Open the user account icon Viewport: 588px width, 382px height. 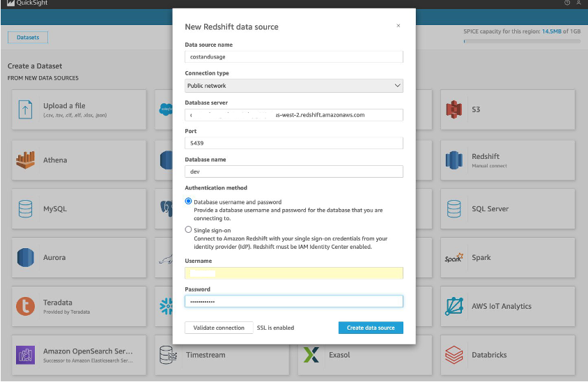point(579,3)
